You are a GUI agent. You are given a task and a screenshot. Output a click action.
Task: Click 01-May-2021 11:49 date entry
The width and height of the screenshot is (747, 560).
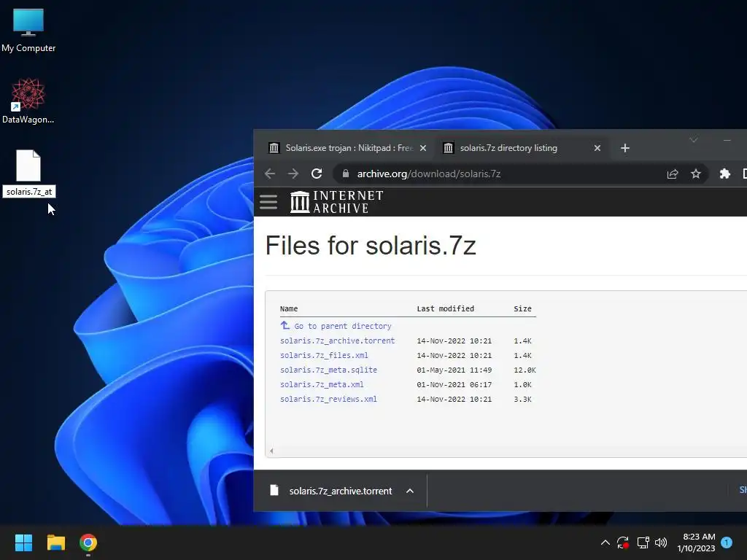[x=454, y=370]
